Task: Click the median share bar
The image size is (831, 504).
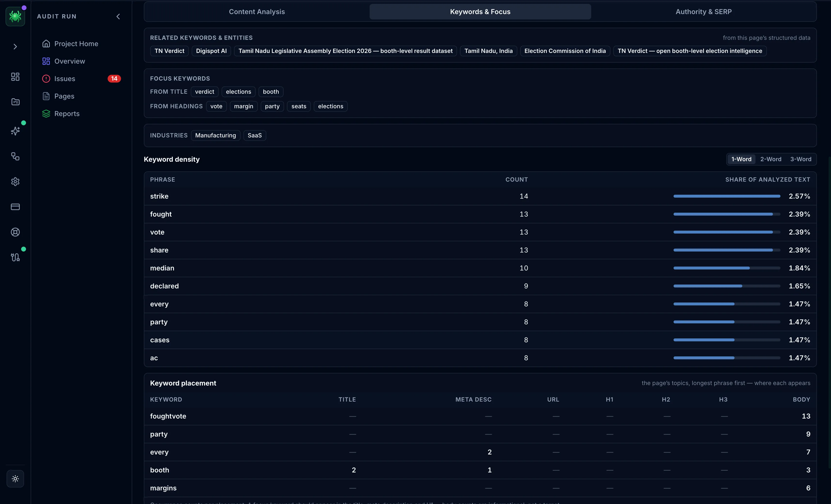Action: pyautogui.click(x=727, y=268)
